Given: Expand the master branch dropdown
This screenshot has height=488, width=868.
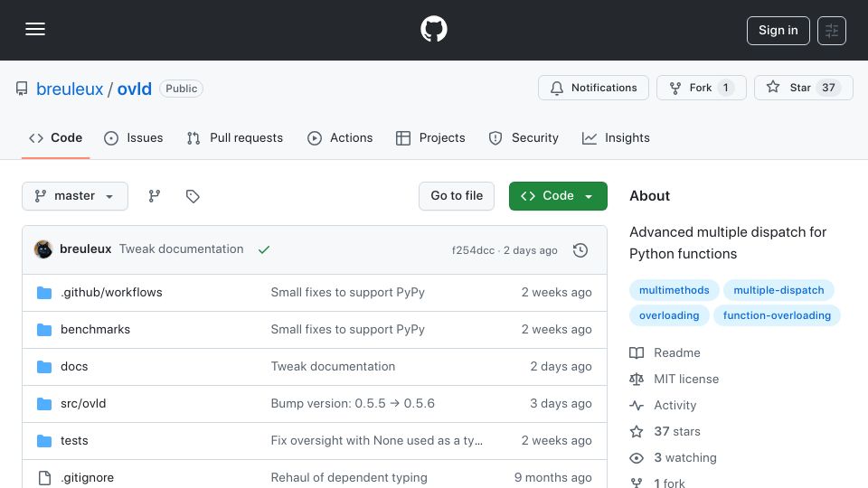Looking at the screenshot, I should point(75,196).
